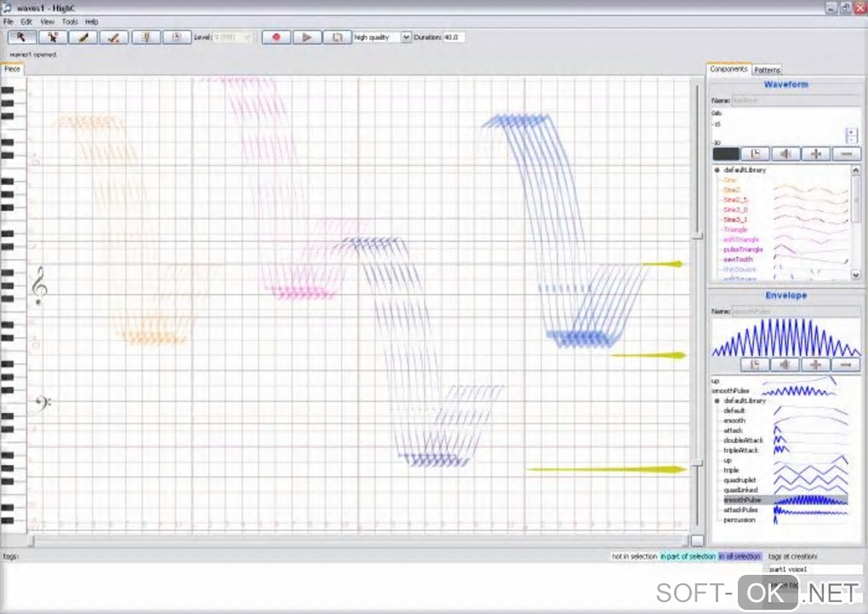
Task: Collapse the envelope defaultLibrary node
Action: click(x=717, y=400)
